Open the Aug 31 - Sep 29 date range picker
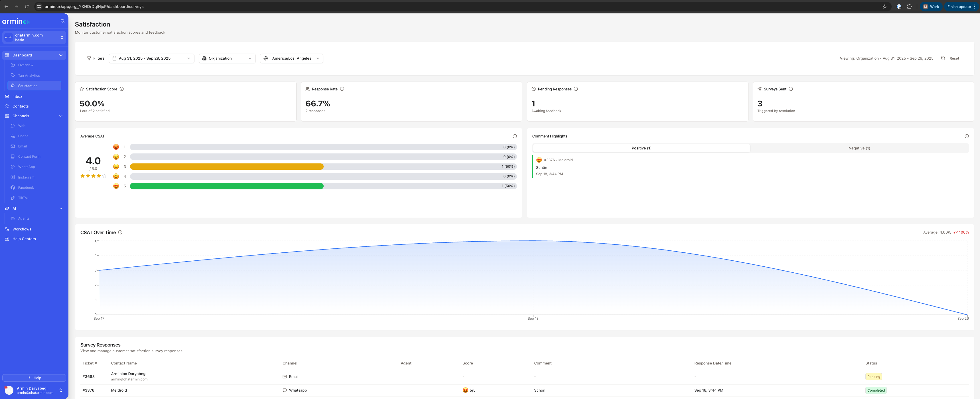 pyautogui.click(x=151, y=58)
